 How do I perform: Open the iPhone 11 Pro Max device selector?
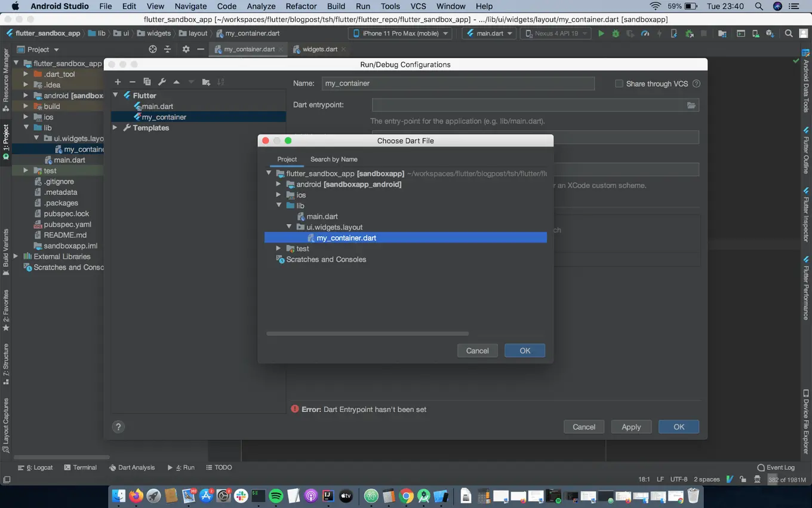(x=399, y=33)
